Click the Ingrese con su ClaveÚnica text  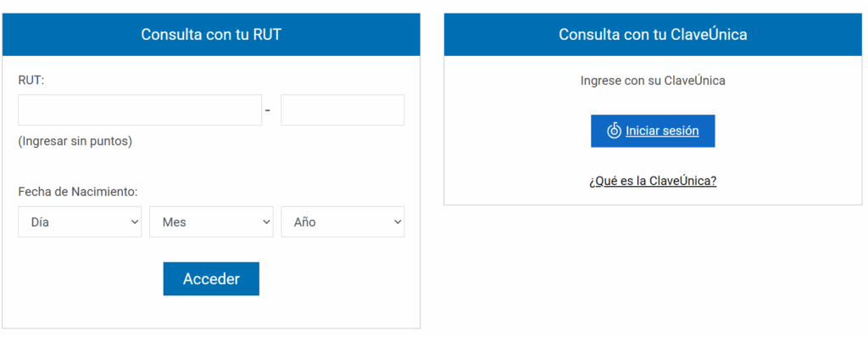(x=653, y=81)
